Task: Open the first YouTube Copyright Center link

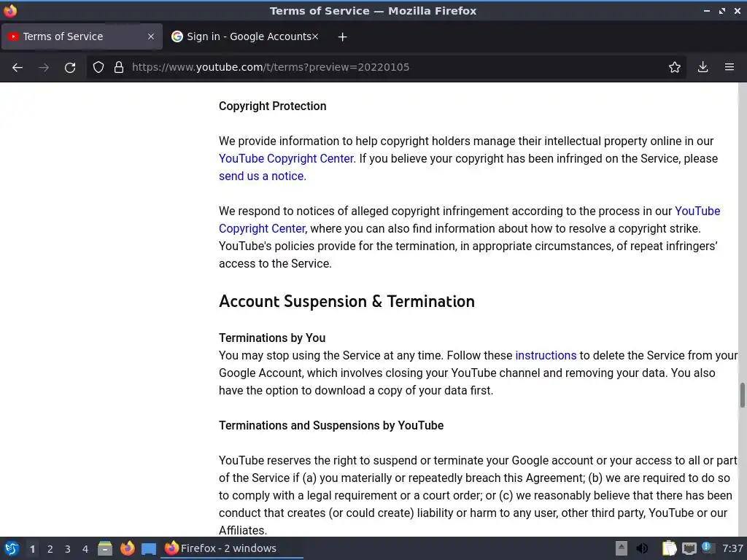Action: coord(286,158)
